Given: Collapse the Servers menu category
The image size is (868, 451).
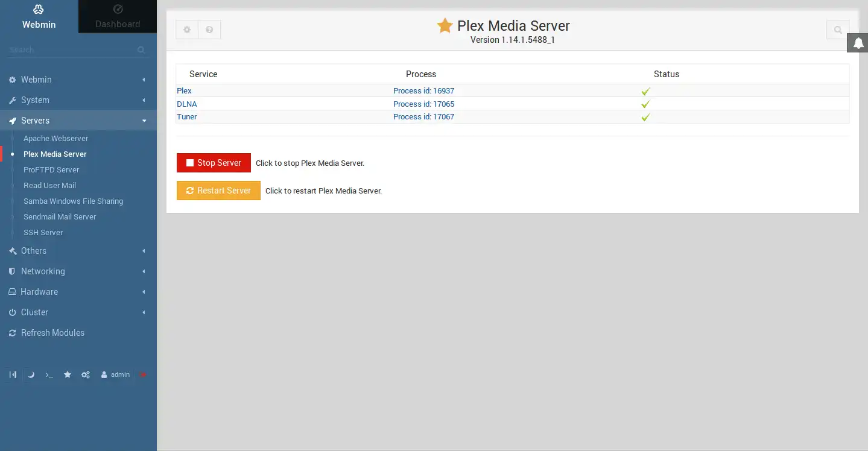Looking at the screenshot, I should pyautogui.click(x=78, y=121).
